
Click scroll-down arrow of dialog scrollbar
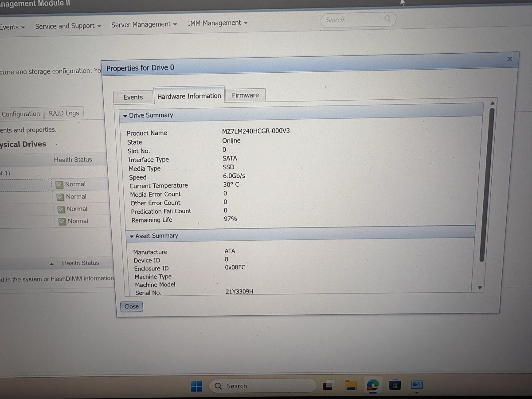(x=479, y=288)
